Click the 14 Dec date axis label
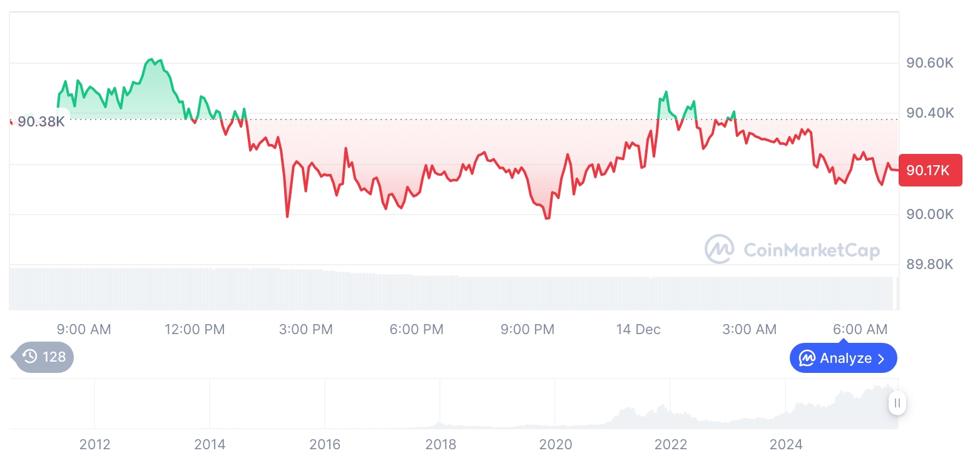980x458 pixels. coord(638,329)
